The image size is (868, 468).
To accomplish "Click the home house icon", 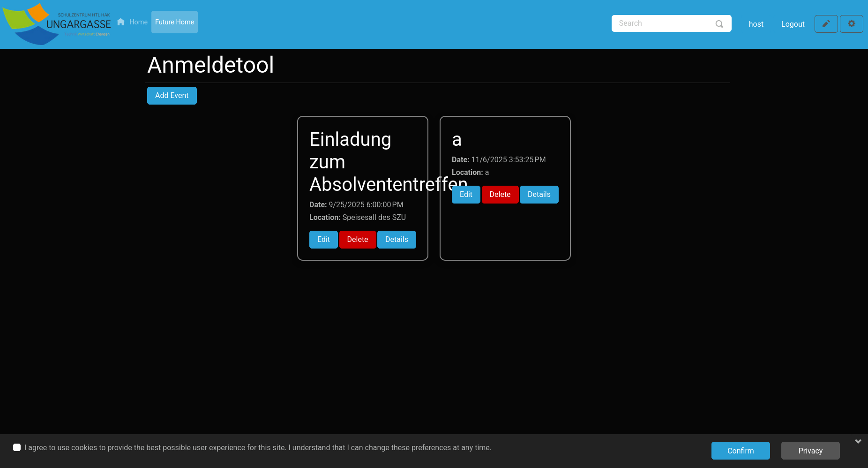I will tap(121, 22).
